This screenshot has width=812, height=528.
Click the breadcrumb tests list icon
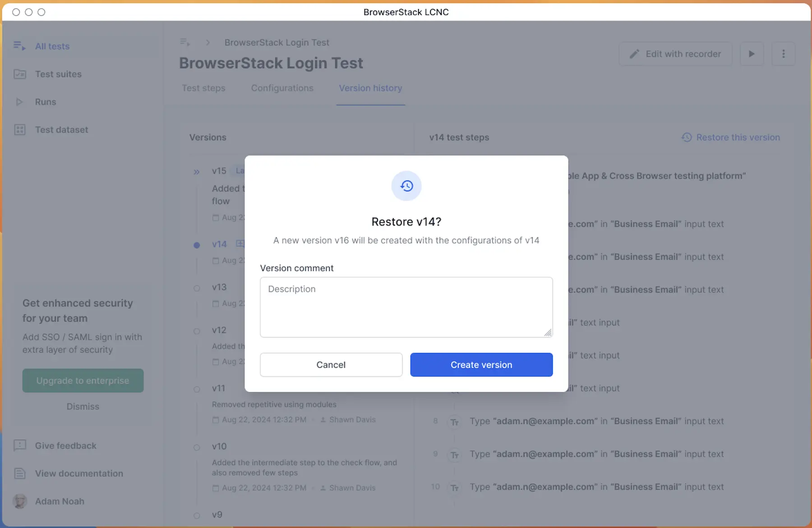click(x=185, y=42)
